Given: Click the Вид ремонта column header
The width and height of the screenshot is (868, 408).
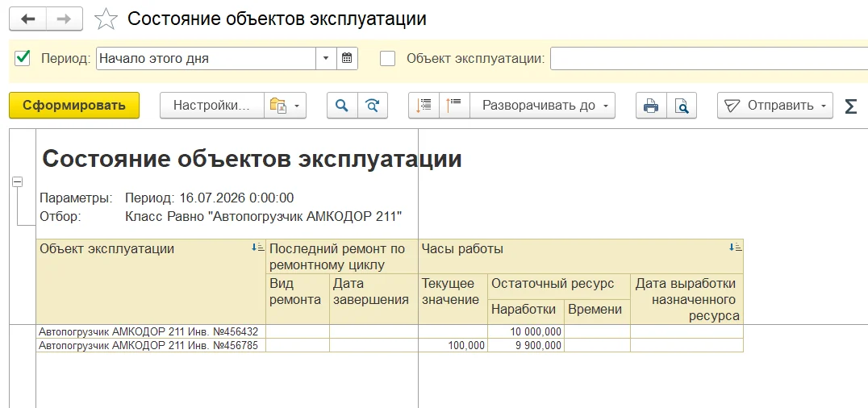Looking at the screenshot, I should [x=298, y=299].
